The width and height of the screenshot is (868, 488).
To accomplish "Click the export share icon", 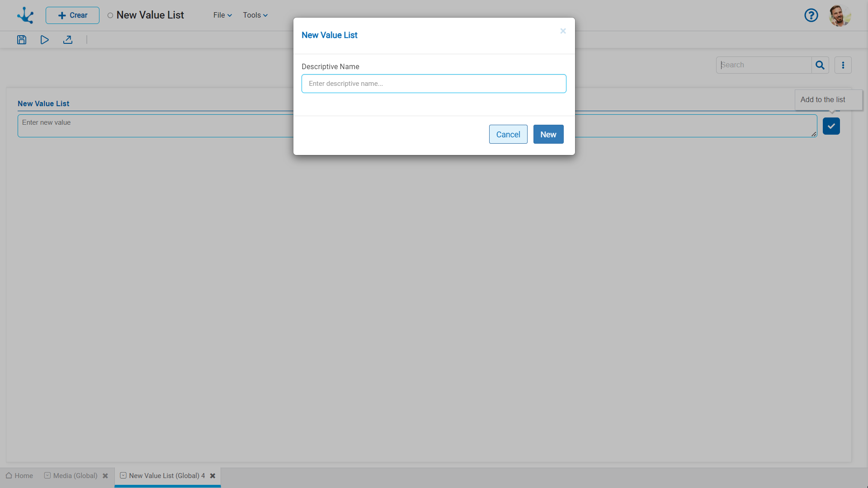I will pos(68,40).
